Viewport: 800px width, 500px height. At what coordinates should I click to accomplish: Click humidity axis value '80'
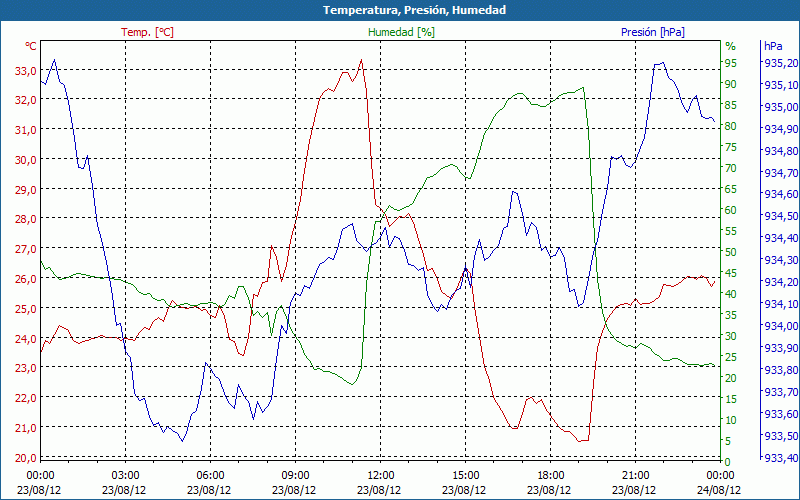pos(731,126)
